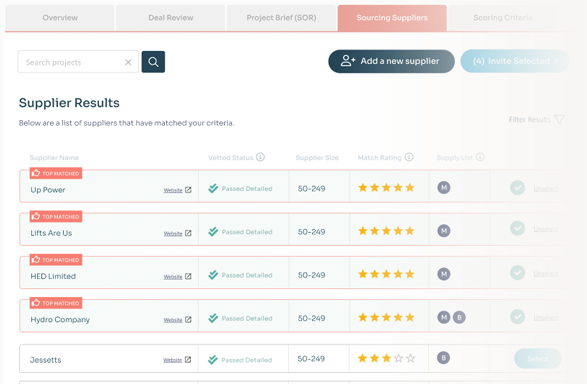
Task: Click Unselect for Lifts Are Us
Action: [545, 229]
